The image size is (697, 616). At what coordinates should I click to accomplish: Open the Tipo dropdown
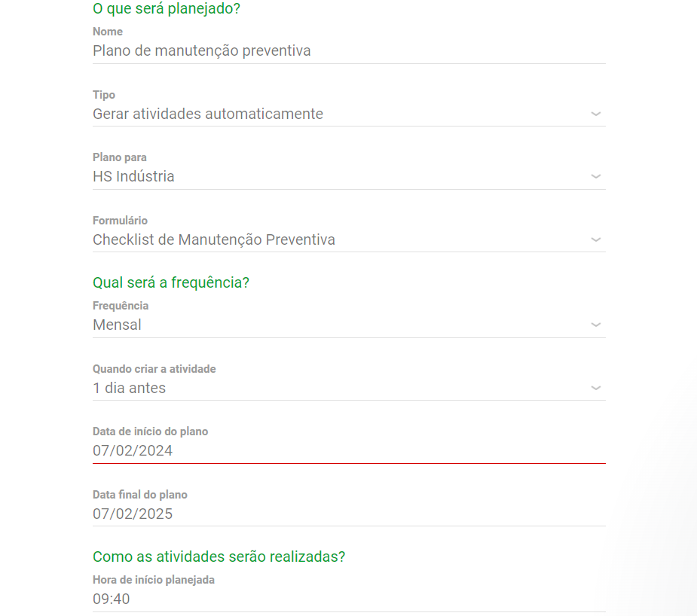tap(595, 114)
